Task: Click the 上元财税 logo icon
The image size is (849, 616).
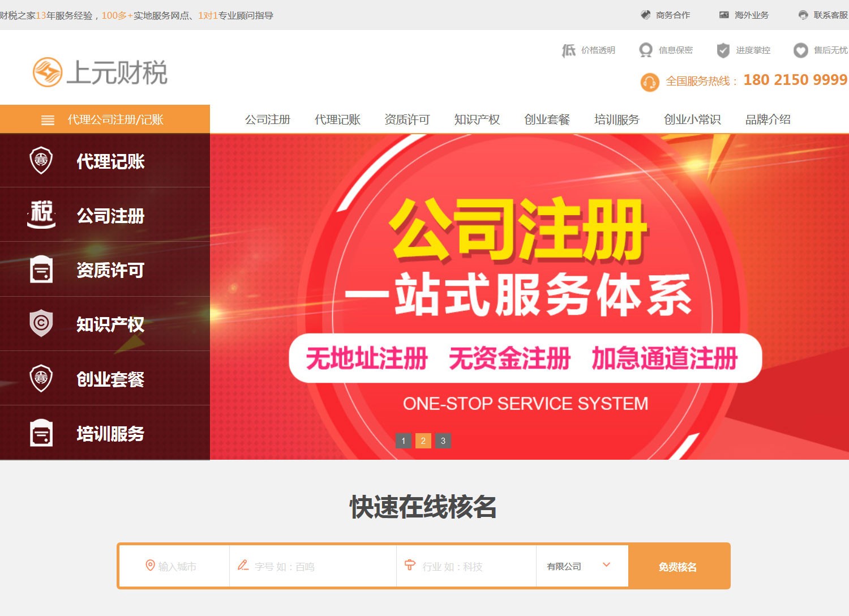Action: click(47, 72)
